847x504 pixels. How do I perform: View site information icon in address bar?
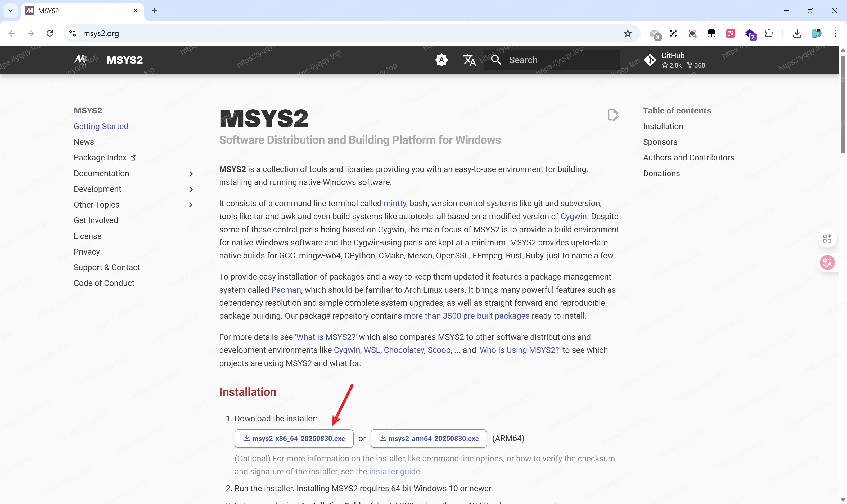point(72,33)
